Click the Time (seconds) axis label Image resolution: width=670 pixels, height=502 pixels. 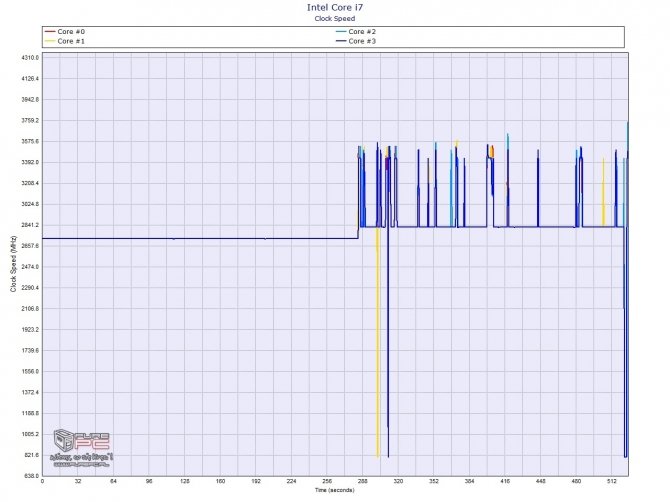pyautogui.click(x=335, y=490)
